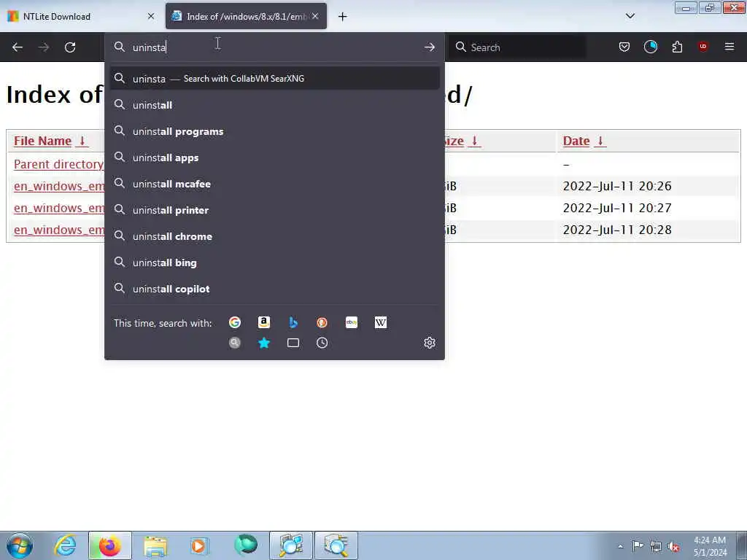The image size is (747, 560).
Task: Open the muted volume tray icon
Action: click(673, 547)
